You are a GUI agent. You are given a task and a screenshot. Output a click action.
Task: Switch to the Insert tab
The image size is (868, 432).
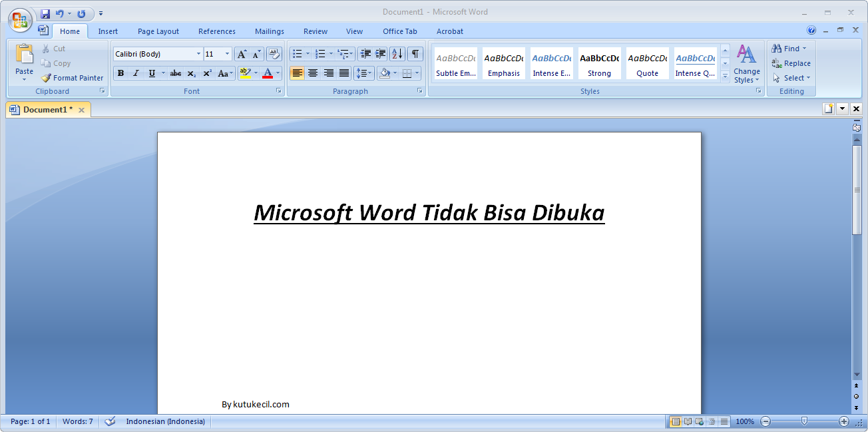click(x=108, y=31)
